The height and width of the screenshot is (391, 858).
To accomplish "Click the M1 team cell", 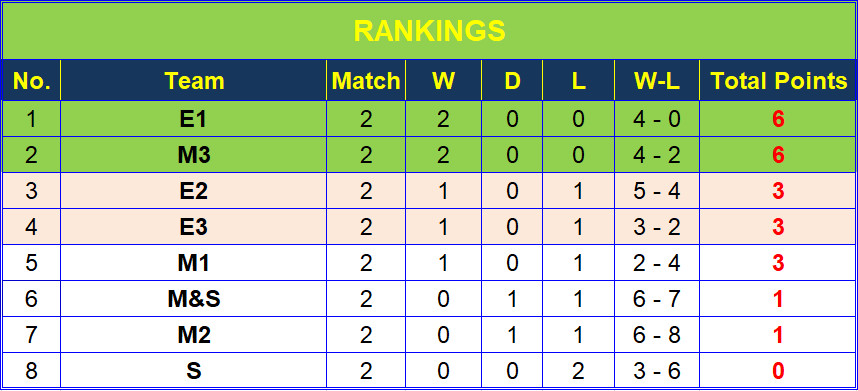I will [194, 263].
